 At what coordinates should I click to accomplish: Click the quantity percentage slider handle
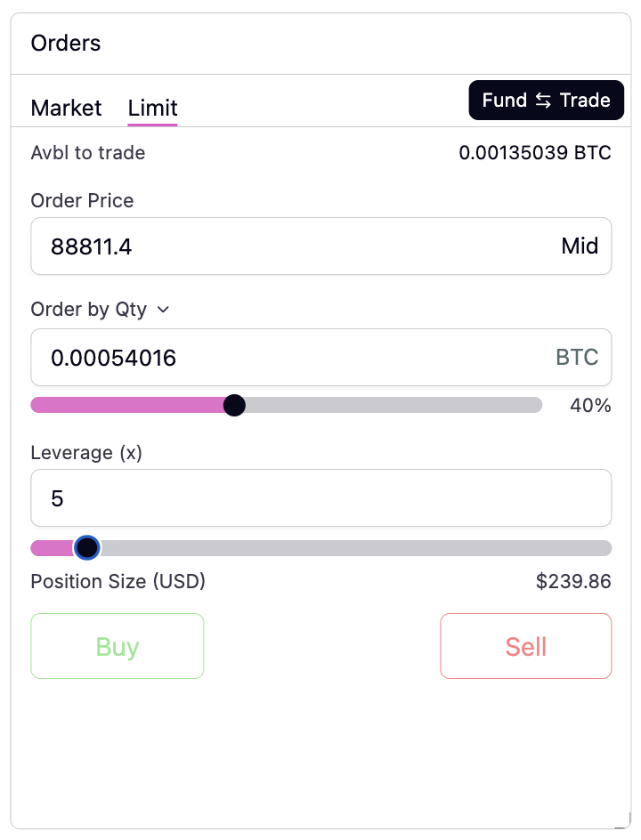tap(234, 406)
